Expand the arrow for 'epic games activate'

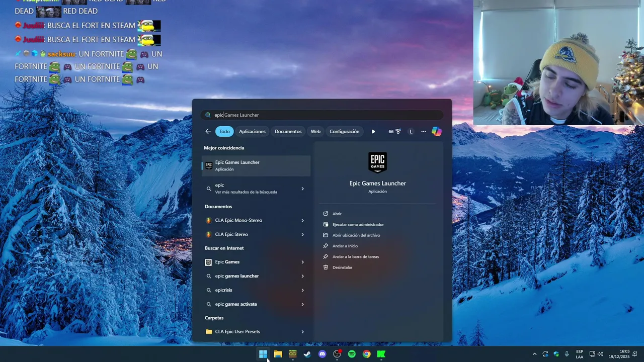pyautogui.click(x=302, y=304)
